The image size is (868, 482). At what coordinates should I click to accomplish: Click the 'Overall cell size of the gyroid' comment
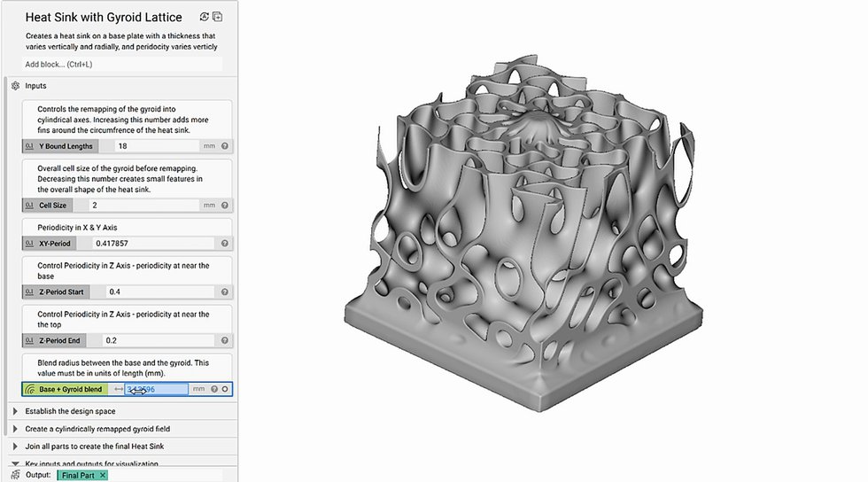tap(120, 179)
